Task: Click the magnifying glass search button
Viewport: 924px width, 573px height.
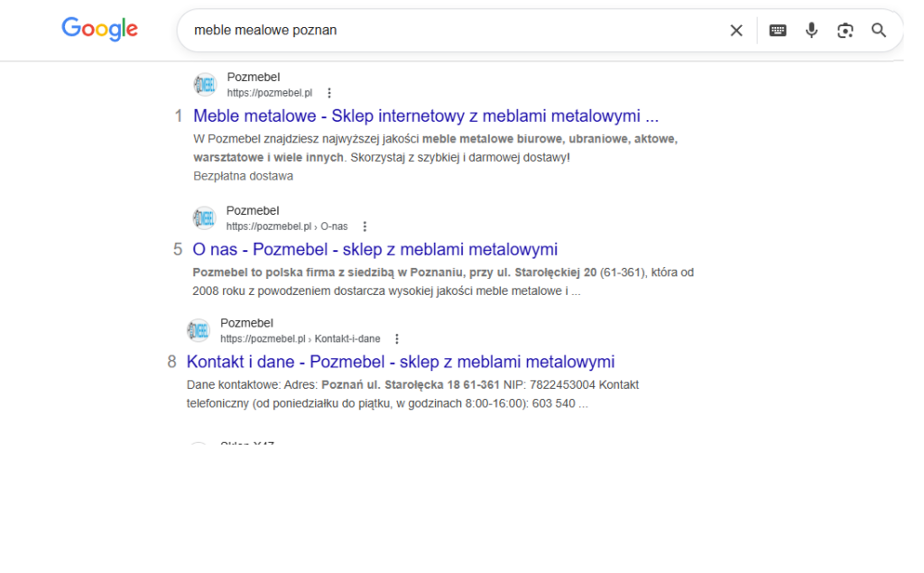Action: (879, 30)
